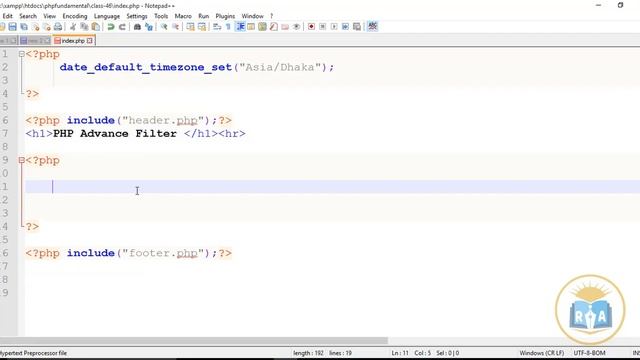The width and height of the screenshot is (640, 360).
Task: Click the macro Playback icon
Action: (x=334, y=27)
